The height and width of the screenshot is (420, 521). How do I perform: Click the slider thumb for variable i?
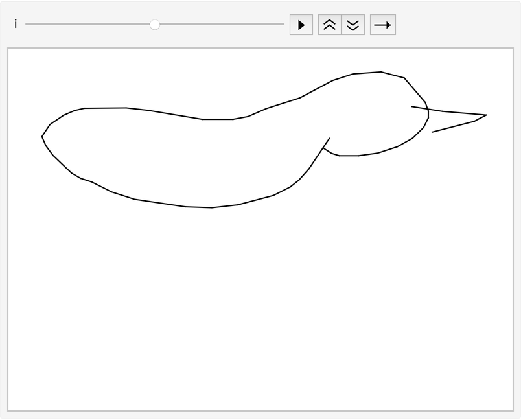click(155, 25)
